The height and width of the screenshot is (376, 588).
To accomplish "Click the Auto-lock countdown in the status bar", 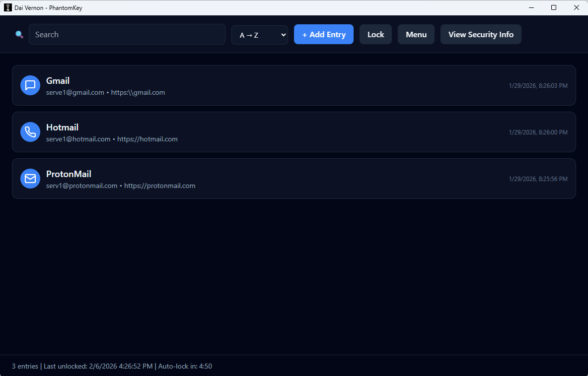I will click(x=185, y=366).
